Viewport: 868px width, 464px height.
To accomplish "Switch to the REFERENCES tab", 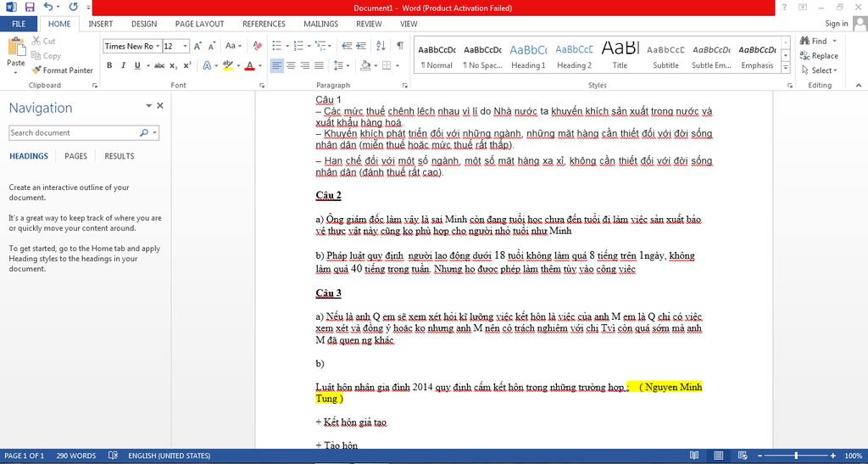I will [x=264, y=24].
